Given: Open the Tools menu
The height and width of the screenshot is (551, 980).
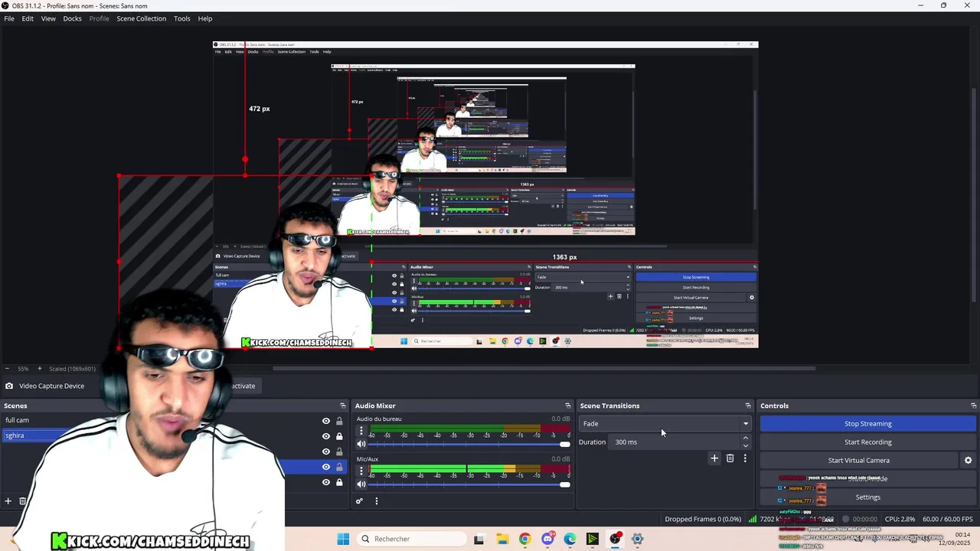Looking at the screenshot, I should tap(181, 18).
